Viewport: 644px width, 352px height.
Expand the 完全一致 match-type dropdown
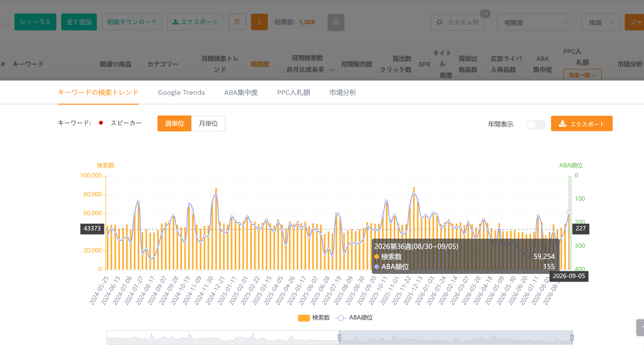tap(582, 75)
